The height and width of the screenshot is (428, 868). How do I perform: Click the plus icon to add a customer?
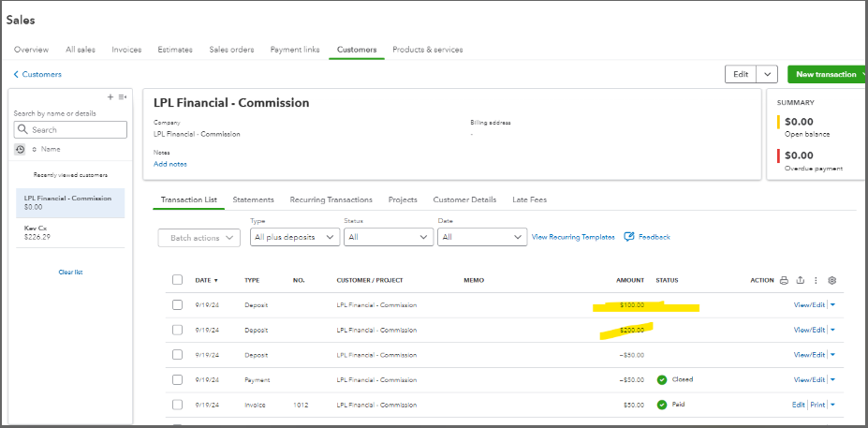tap(110, 96)
